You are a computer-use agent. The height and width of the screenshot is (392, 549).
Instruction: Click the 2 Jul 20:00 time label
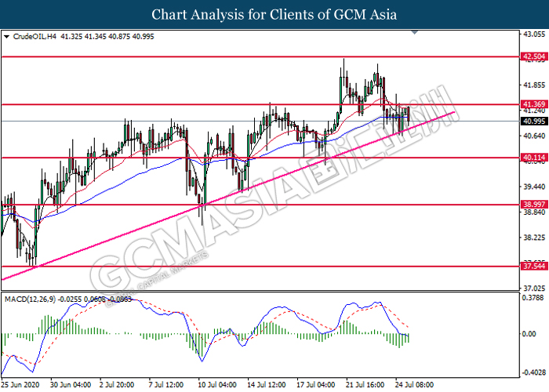pos(117,385)
